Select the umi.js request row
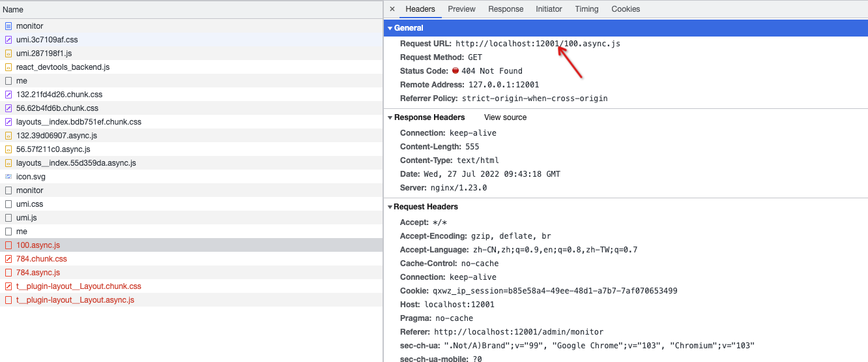The width and height of the screenshot is (868, 362). 191,218
